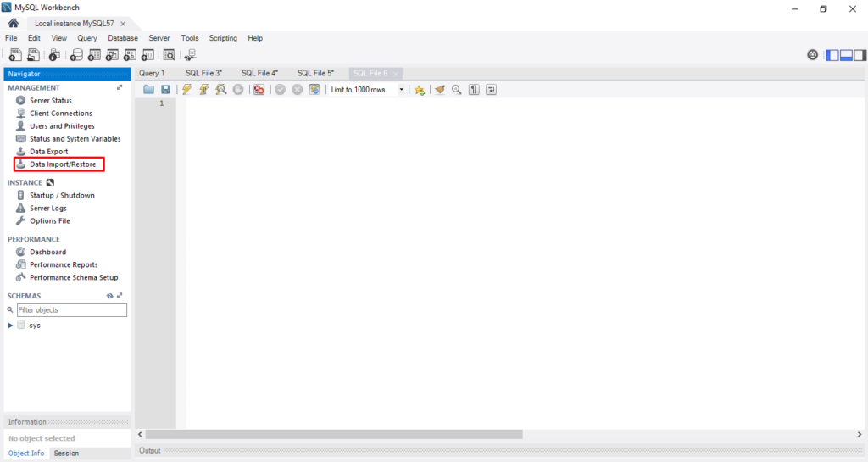Switch to the SQL File 5 tab

(x=315, y=73)
